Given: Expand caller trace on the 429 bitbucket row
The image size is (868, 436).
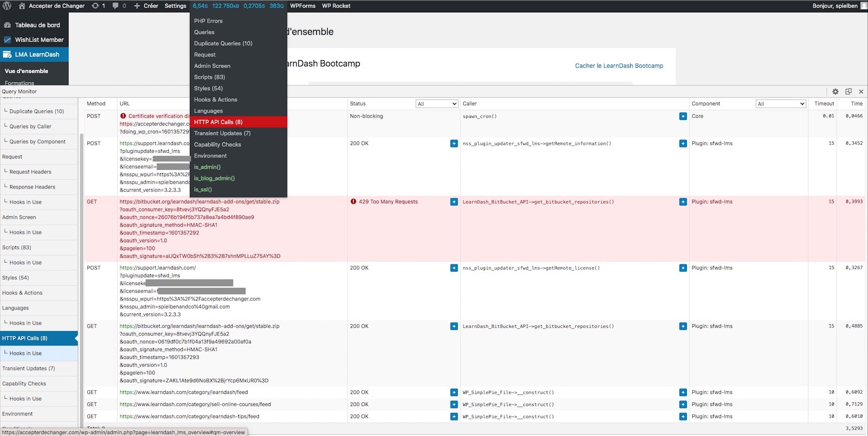Looking at the screenshot, I should point(683,202).
